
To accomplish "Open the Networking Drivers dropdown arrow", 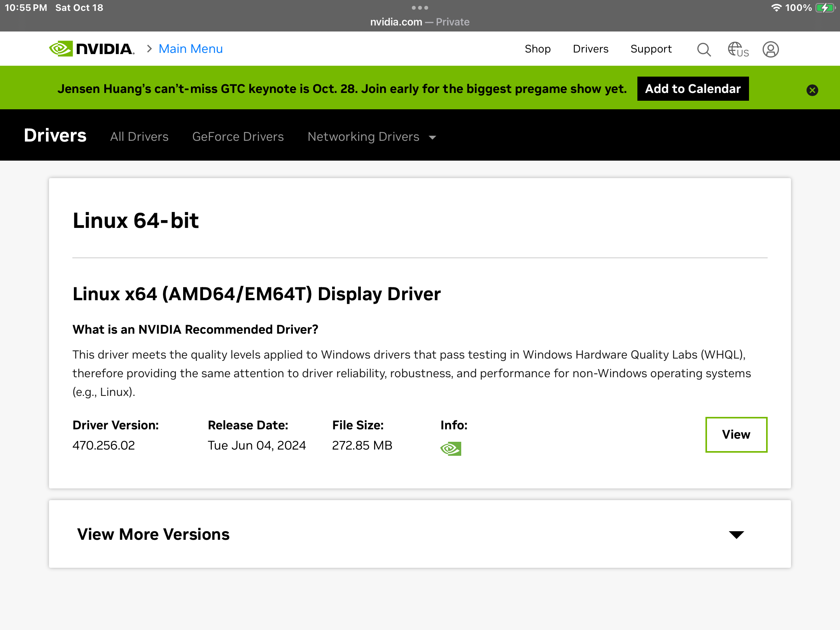I will (x=432, y=137).
